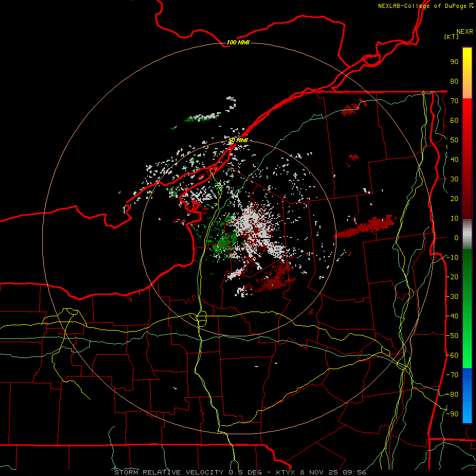The width and height of the screenshot is (476, 476).
Task: Click the 0 value on velocity scale
Action: pos(456,238)
